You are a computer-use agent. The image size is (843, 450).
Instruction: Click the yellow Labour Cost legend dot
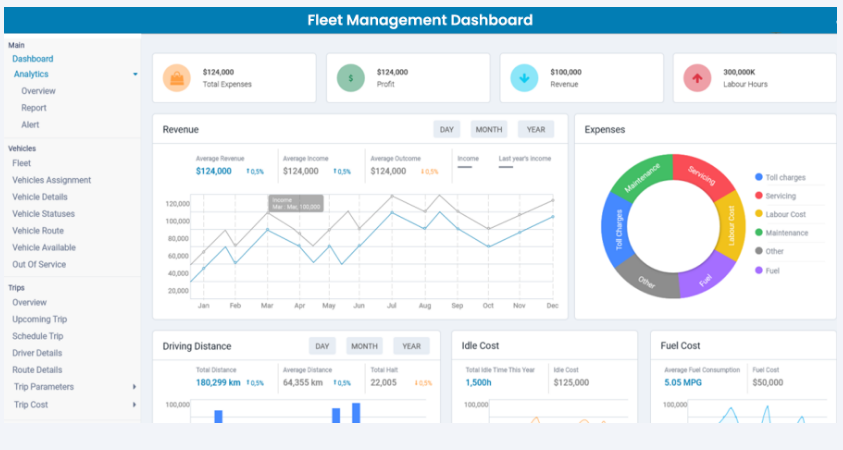[759, 214]
